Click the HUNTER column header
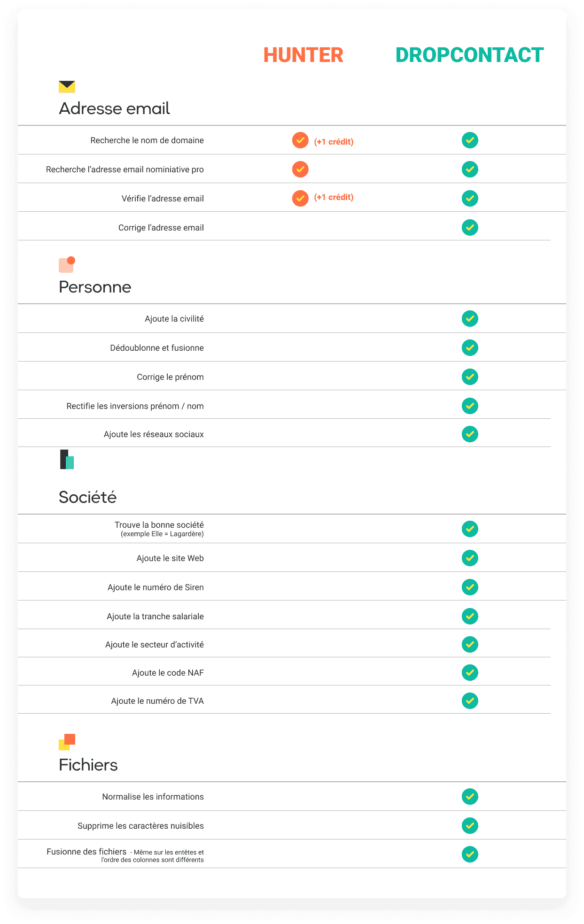 (x=303, y=55)
